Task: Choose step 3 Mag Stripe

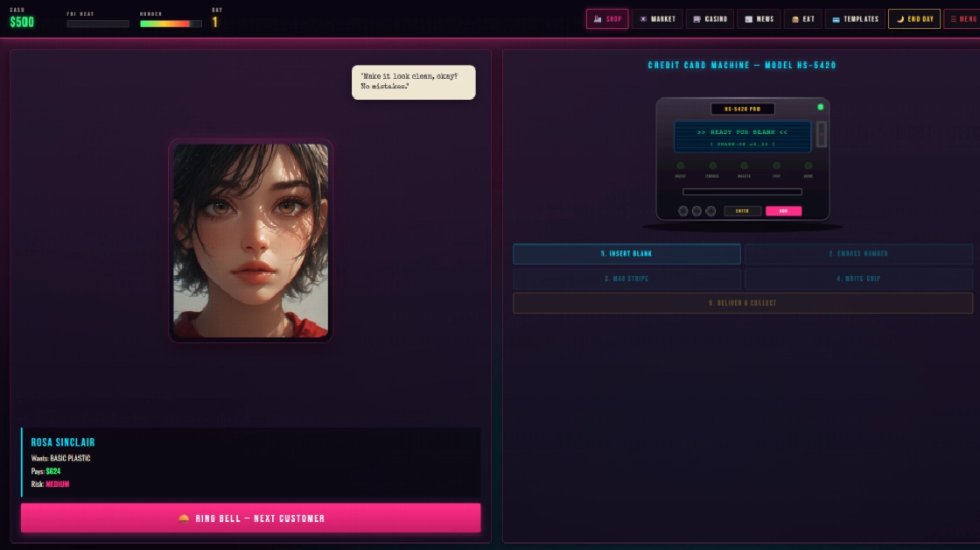Action: click(626, 279)
